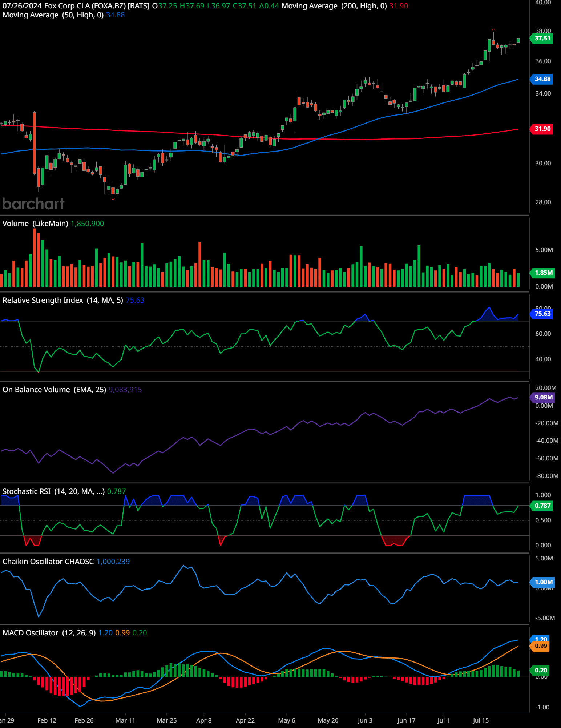Click the purple 9.08M OBV tag
Image resolution: width=561 pixels, height=728 pixels.
543,397
